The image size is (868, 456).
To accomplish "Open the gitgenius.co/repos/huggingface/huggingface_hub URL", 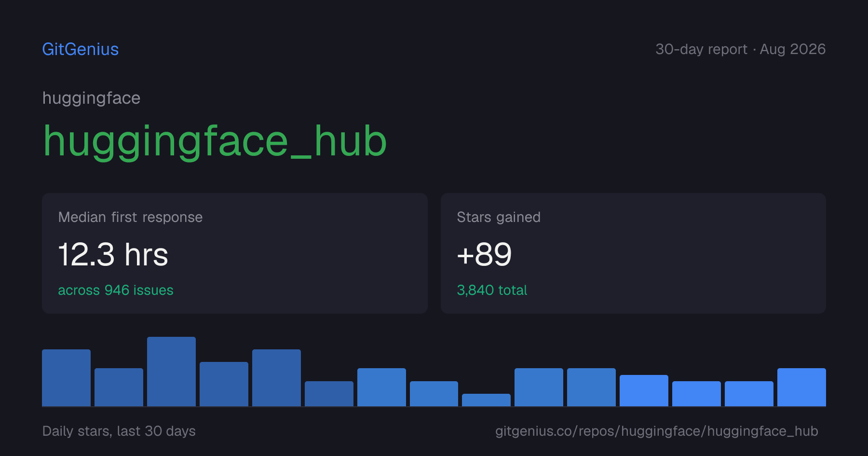I will pyautogui.click(x=657, y=431).
